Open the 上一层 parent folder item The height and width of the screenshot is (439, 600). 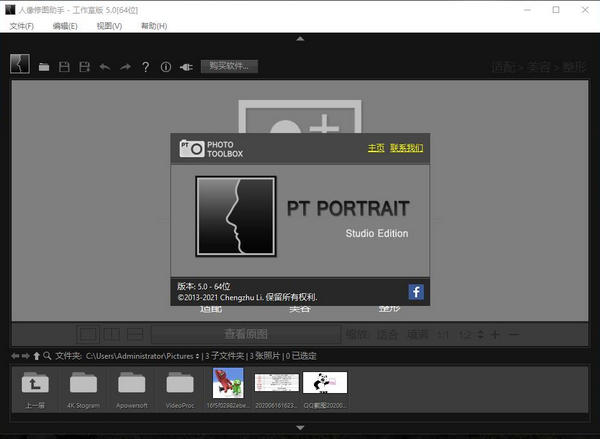point(35,390)
